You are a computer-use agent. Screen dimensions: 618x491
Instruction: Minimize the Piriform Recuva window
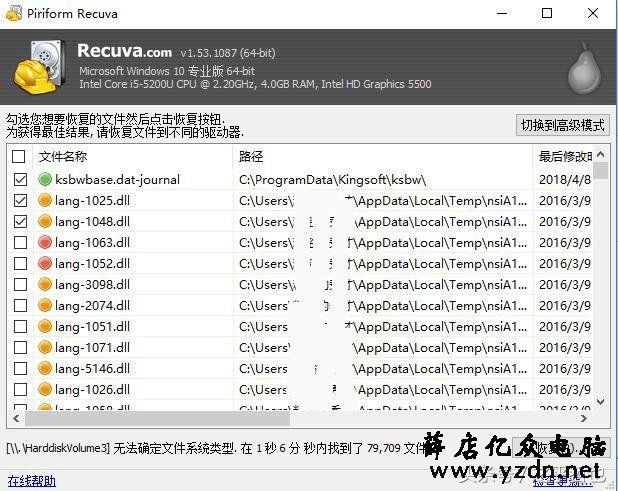(502, 13)
